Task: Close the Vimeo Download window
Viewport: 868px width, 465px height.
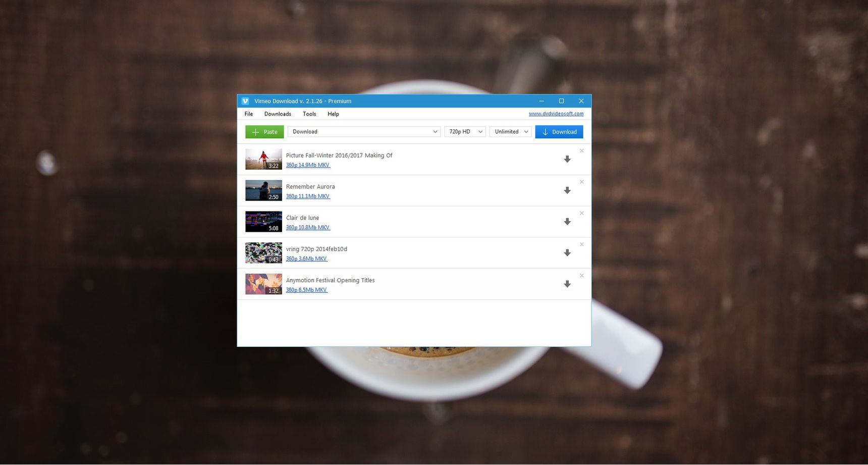Action: coord(581,101)
